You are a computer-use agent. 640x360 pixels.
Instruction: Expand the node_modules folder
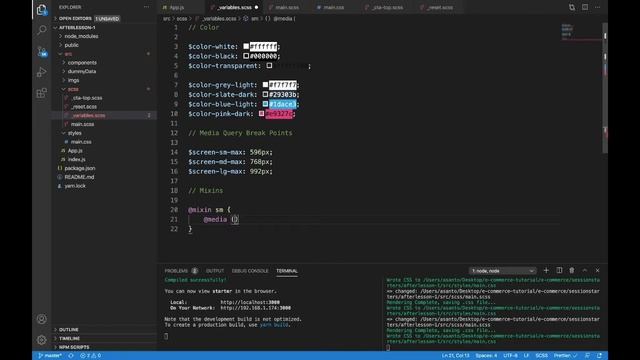[x=81, y=36]
